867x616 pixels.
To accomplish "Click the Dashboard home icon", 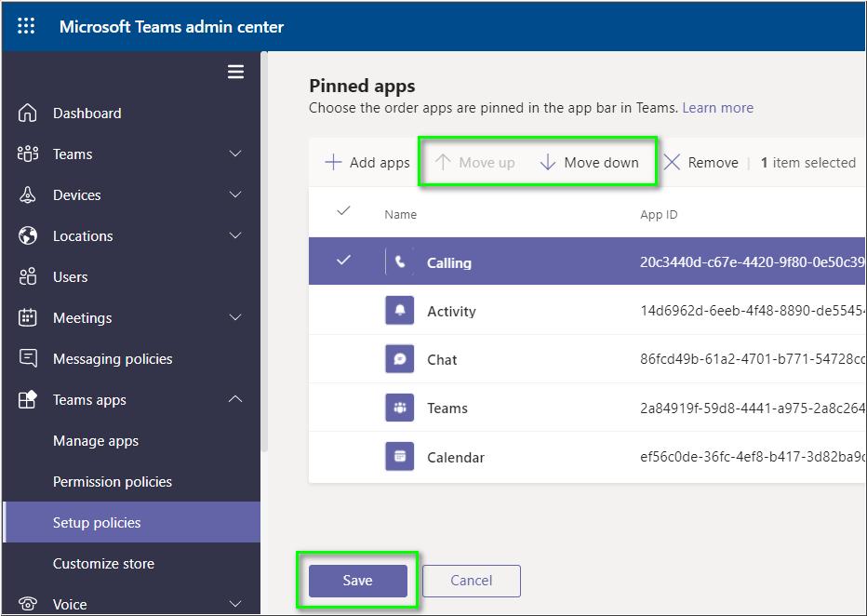I will (28, 113).
